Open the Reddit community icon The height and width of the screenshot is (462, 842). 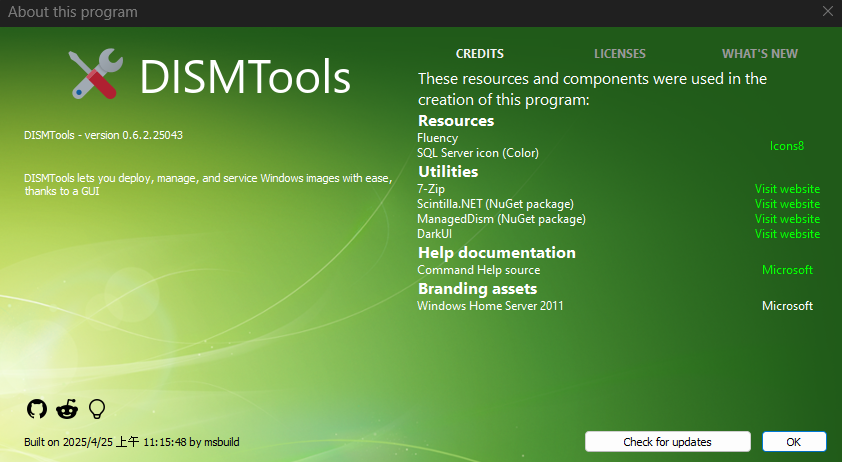coord(67,409)
